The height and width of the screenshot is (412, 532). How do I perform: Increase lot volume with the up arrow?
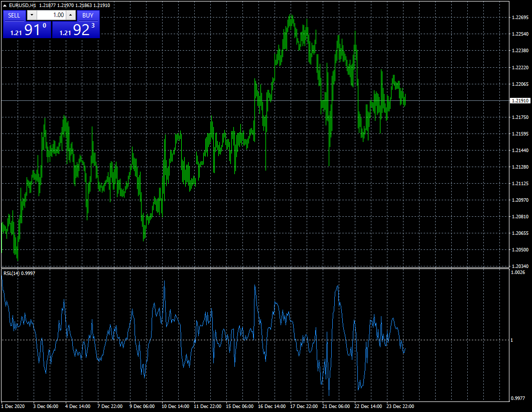pos(71,15)
